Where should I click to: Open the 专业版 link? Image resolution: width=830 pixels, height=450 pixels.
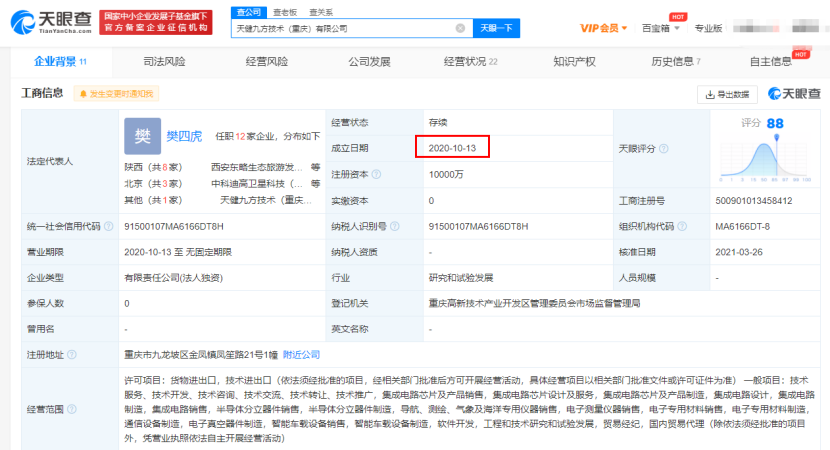point(708,28)
